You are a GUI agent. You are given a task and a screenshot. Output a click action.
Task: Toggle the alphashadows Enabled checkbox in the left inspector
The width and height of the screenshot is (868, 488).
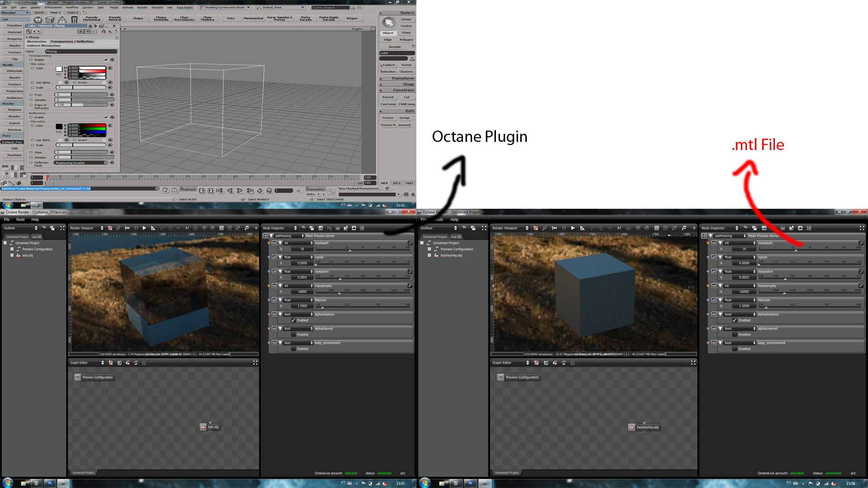293,320
